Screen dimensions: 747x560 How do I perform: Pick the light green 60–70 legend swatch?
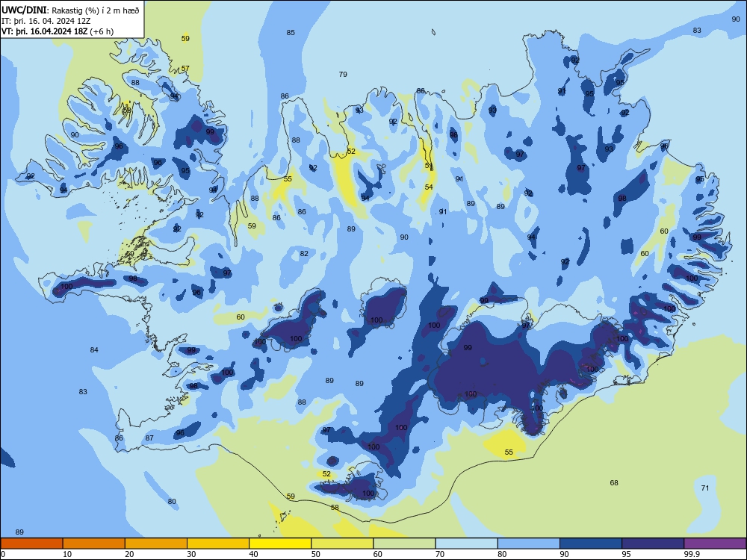point(404,544)
